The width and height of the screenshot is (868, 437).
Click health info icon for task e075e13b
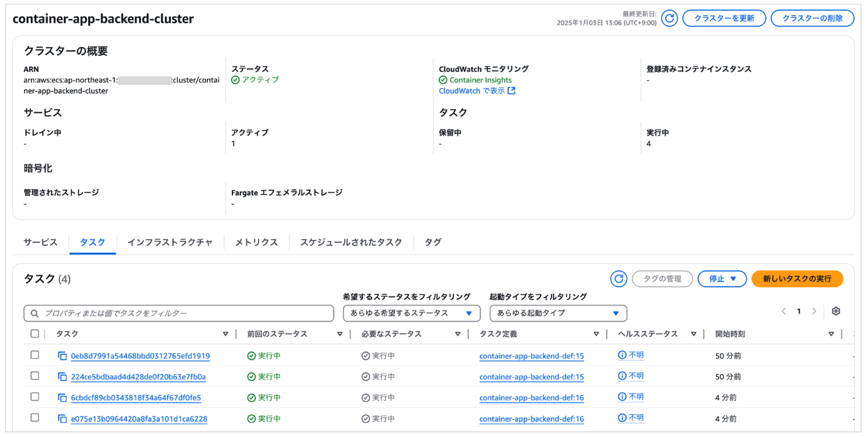tap(622, 418)
